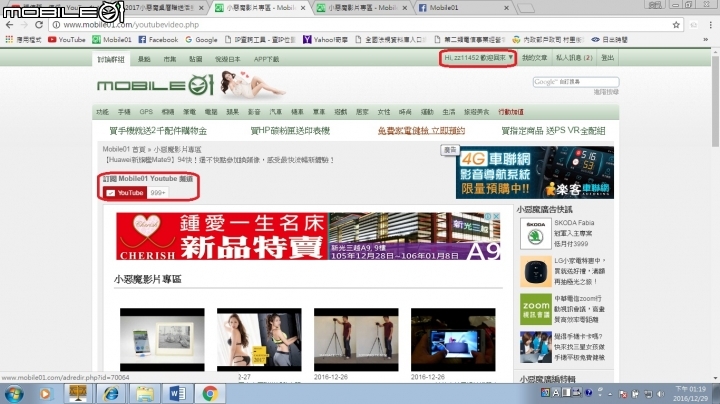Open the 市集 site tab
Image resolution: width=720 pixels, height=404 pixels.
170,59
